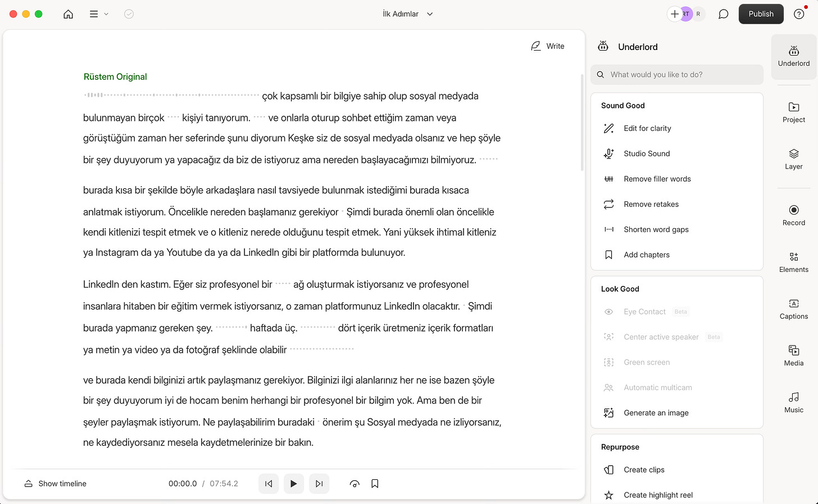
Task: Open the hamburger menu dropdown
Action: pyautogui.click(x=98, y=14)
